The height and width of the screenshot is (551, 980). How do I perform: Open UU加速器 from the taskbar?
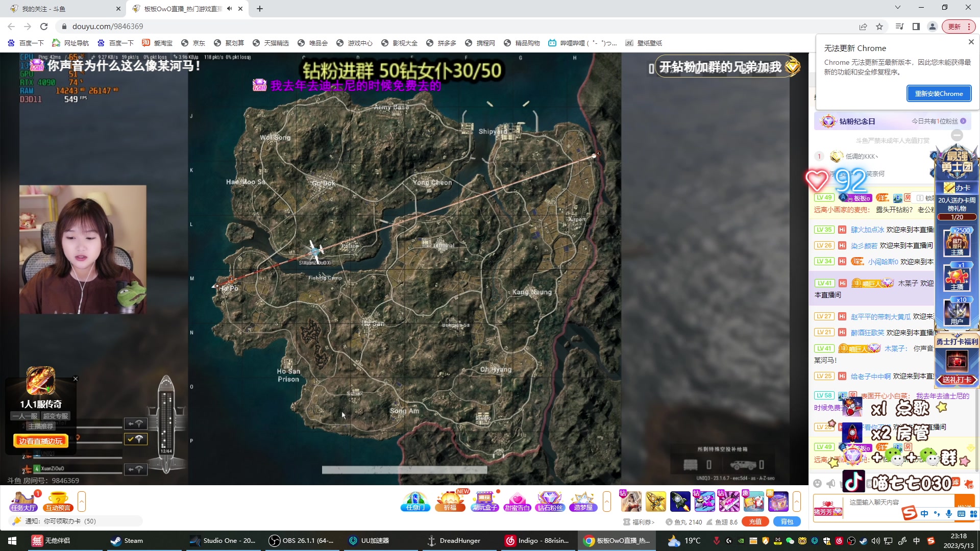click(369, 541)
